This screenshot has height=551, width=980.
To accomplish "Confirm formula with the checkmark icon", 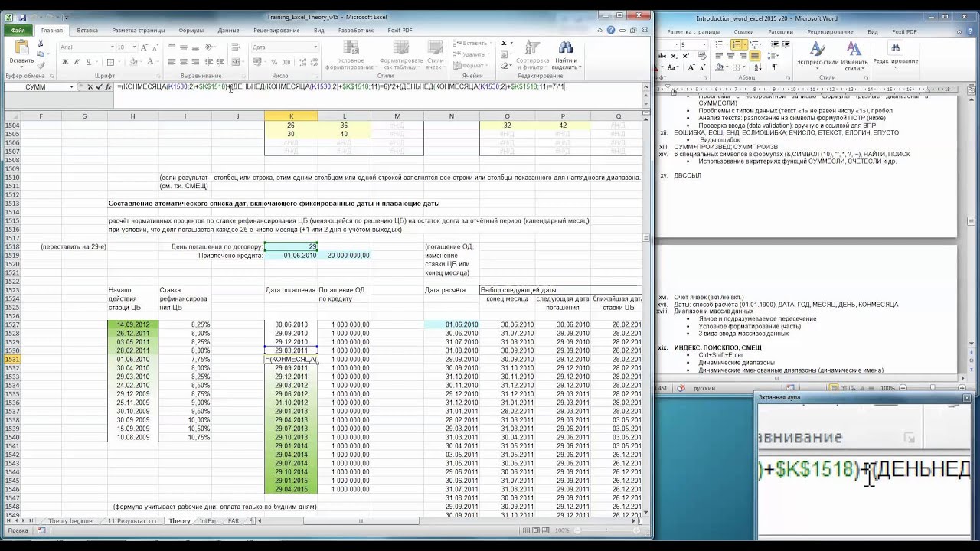I will 100,86.
